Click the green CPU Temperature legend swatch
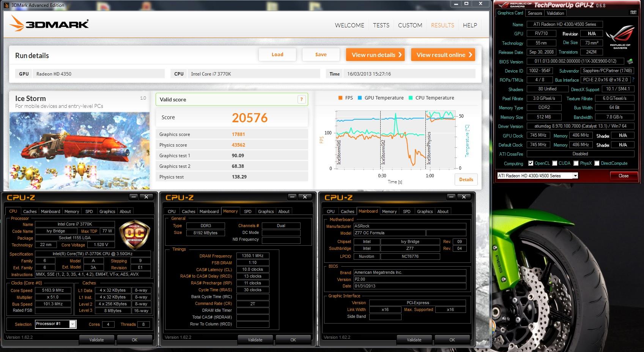The image size is (644, 352). point(410,98)
